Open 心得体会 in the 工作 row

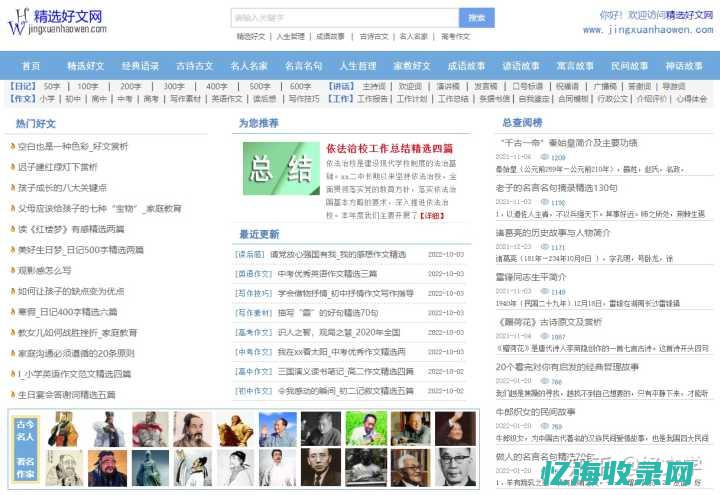[692, 99]
